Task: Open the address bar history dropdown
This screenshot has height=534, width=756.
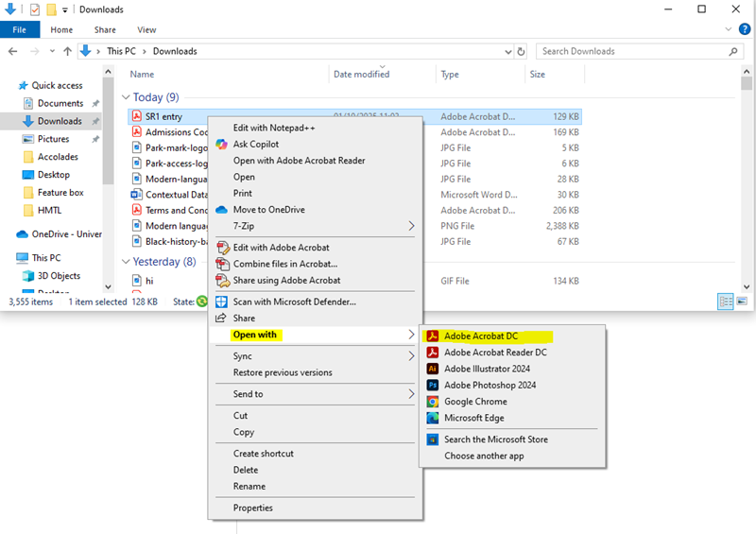Action: point(508,51)
